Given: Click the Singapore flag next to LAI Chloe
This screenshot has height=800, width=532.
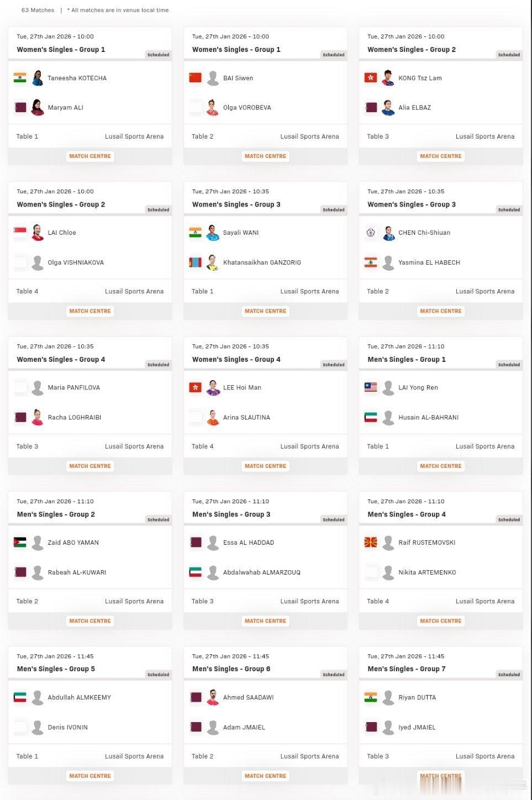Looking at the screenshot, I should coord(20,233).
